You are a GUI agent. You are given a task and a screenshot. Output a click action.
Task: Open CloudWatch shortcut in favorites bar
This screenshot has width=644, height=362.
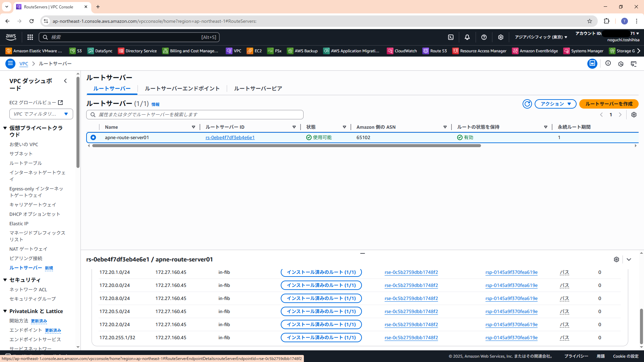click(402, 51)
